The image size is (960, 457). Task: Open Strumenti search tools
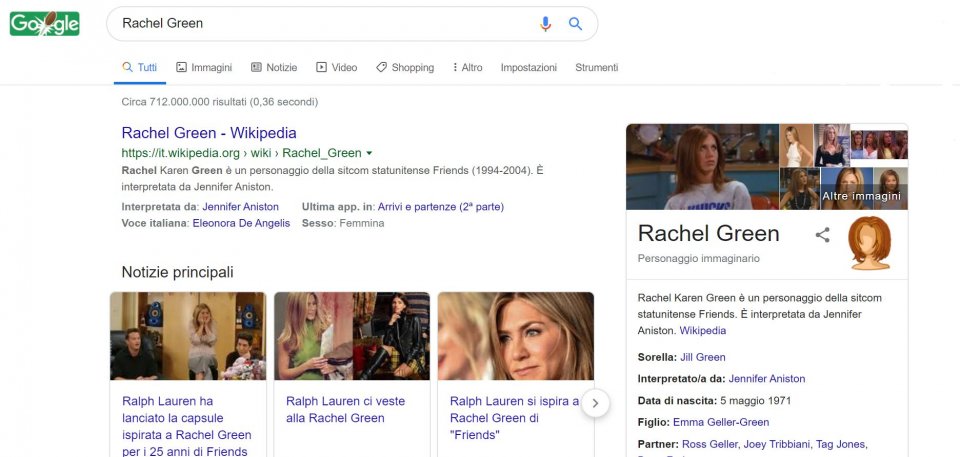point(597,67)
